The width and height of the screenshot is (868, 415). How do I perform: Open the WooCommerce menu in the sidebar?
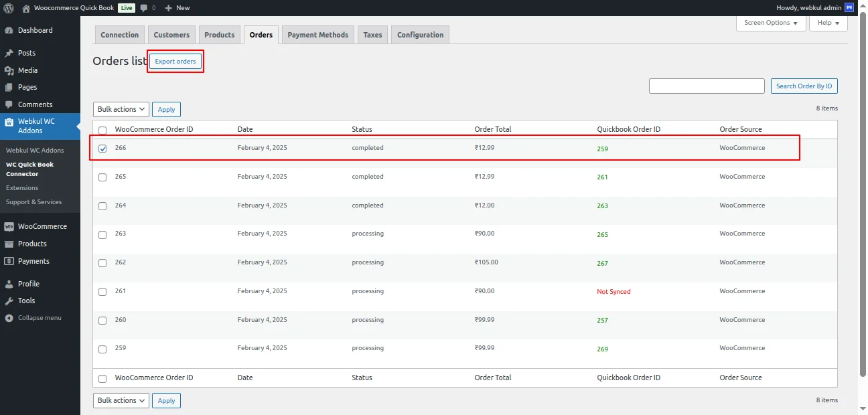42,226
